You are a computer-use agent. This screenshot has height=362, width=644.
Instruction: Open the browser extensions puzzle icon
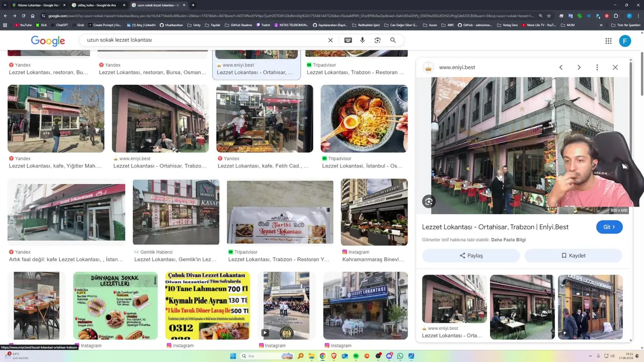(615, 16)
